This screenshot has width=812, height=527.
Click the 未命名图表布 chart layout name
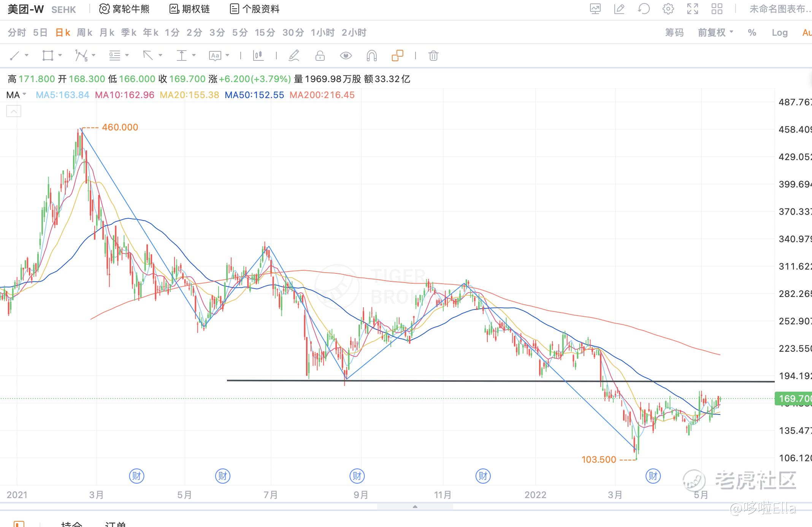[x=780, y=9]
